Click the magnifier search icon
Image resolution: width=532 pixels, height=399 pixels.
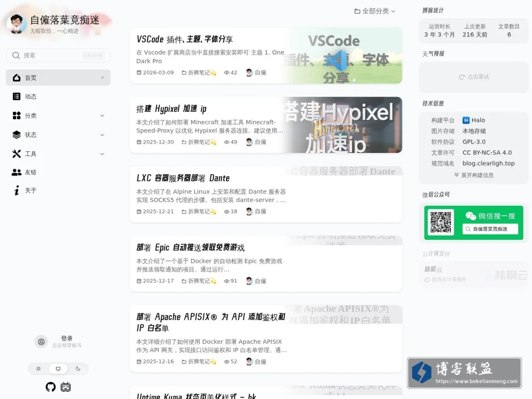[x=16, y=55]
